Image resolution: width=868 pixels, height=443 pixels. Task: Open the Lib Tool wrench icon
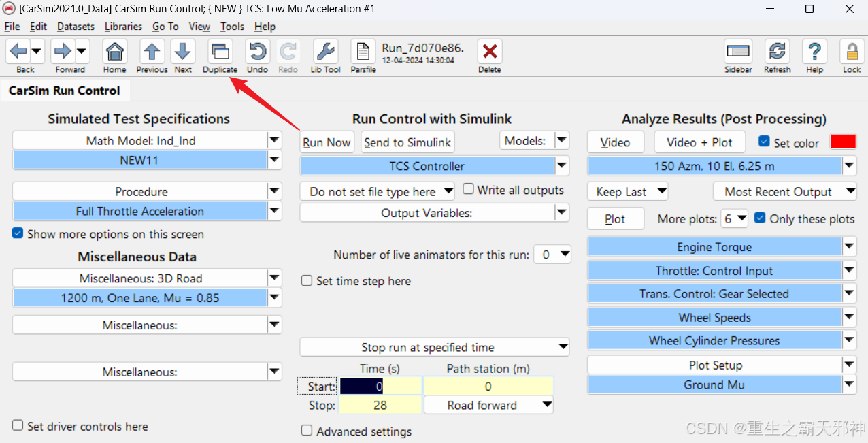pos(326,51)
